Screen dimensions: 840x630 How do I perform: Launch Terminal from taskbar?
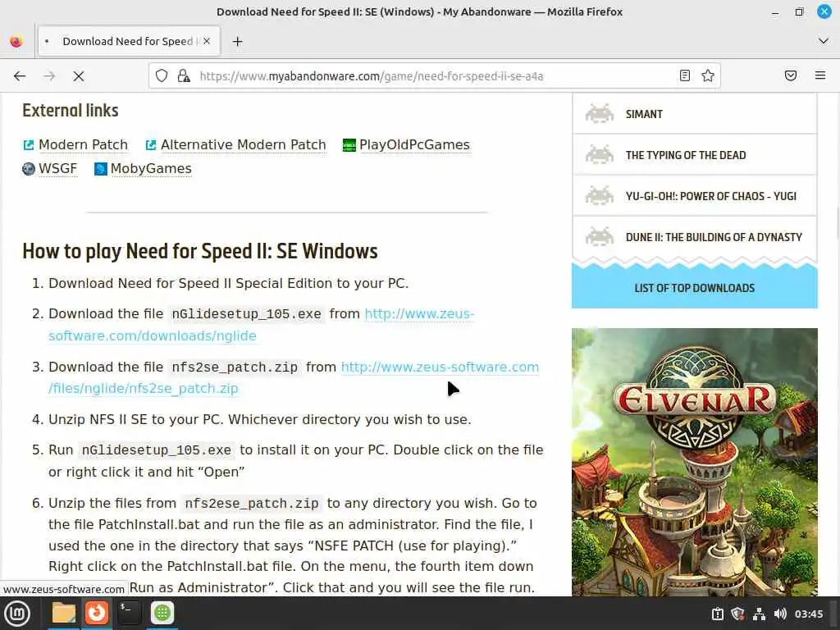[x=129, y=613]
